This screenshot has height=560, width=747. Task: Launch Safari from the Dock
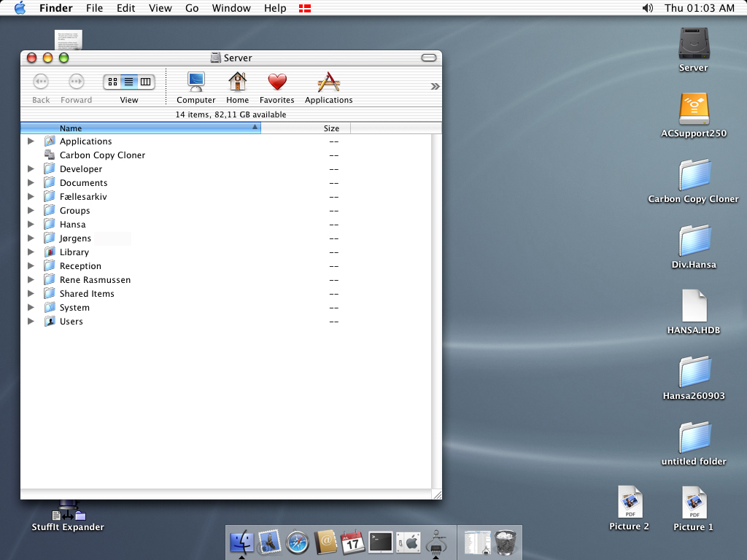pos(298,542)
